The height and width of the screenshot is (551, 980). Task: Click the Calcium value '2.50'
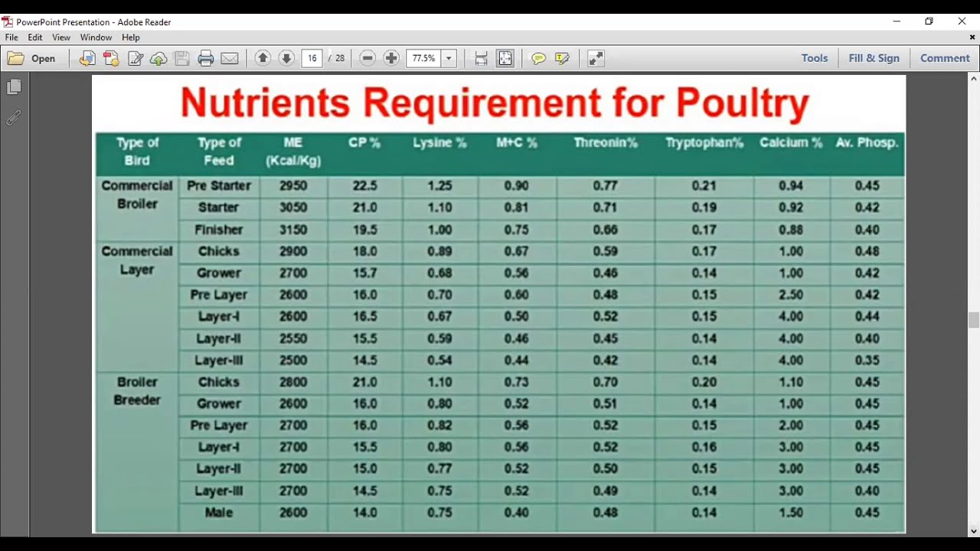tap(791, 295)
